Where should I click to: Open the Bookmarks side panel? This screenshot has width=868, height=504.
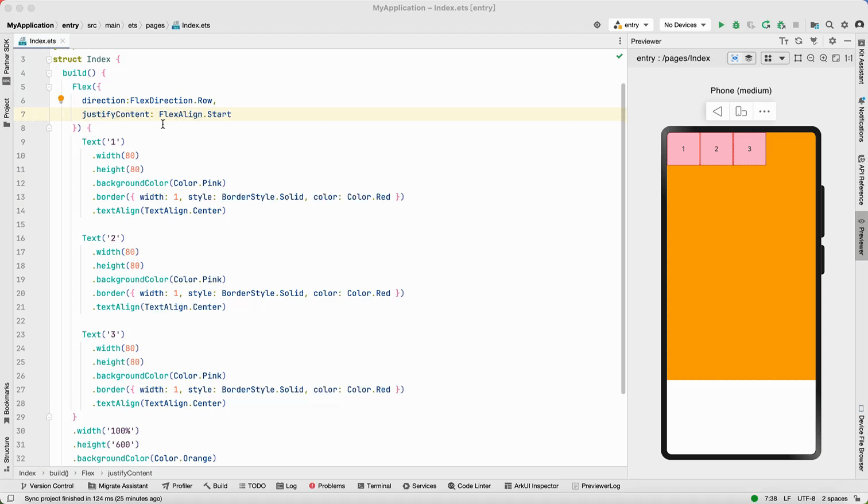click(7, 404)
